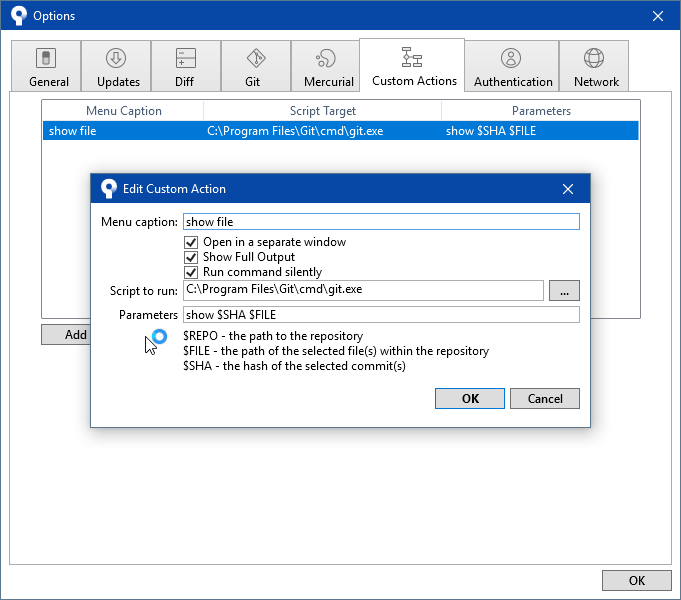Click into the Menu caption field
This screenshot has height=600, width=681.
[381, 222]
